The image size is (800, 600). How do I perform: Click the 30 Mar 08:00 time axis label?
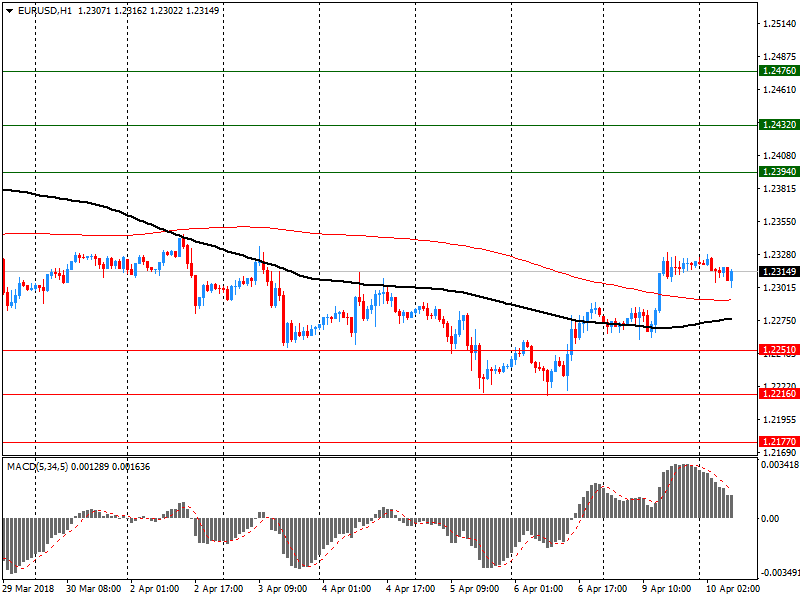coord(93,588)
